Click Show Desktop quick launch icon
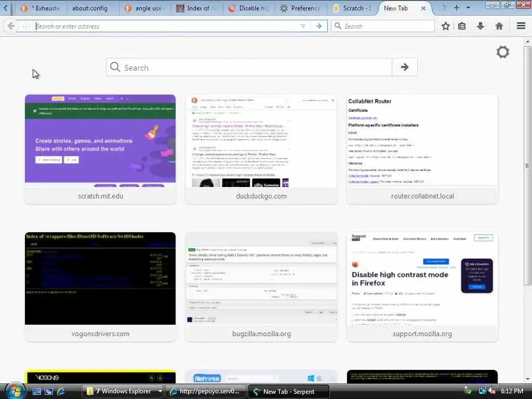532x399 pixels. 37,391
